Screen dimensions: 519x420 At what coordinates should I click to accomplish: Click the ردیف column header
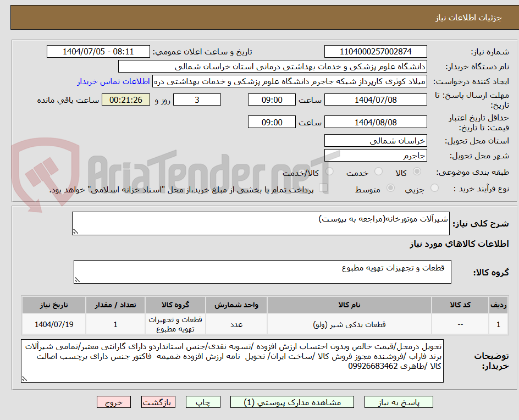coord(499,305)
